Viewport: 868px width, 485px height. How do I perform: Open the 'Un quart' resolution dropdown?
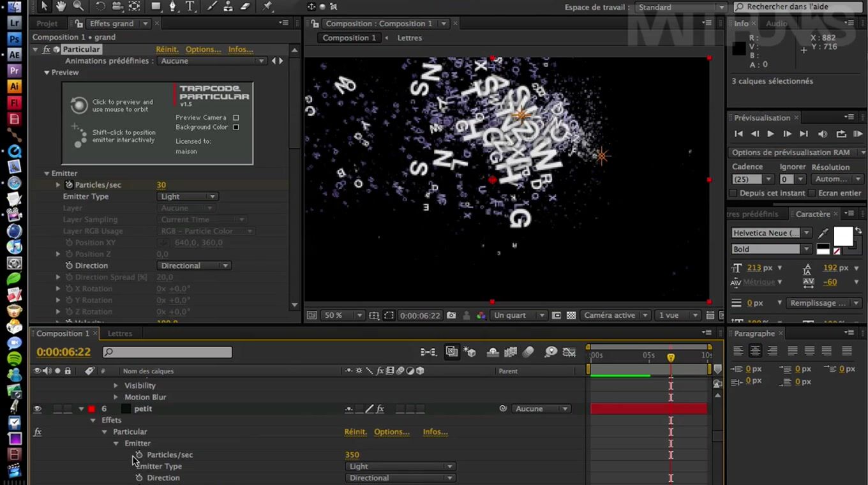[x=518, y=315]
